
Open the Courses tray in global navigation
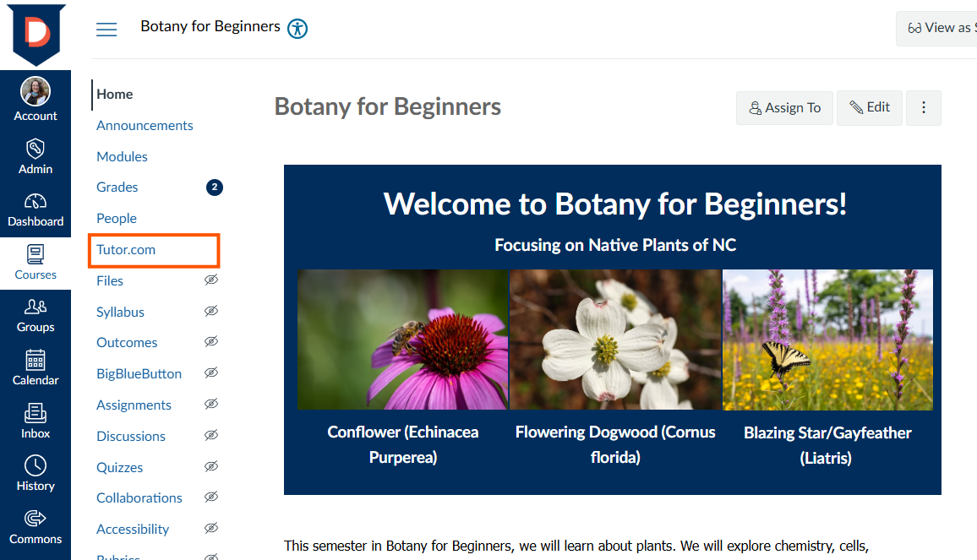coord(35,263)
